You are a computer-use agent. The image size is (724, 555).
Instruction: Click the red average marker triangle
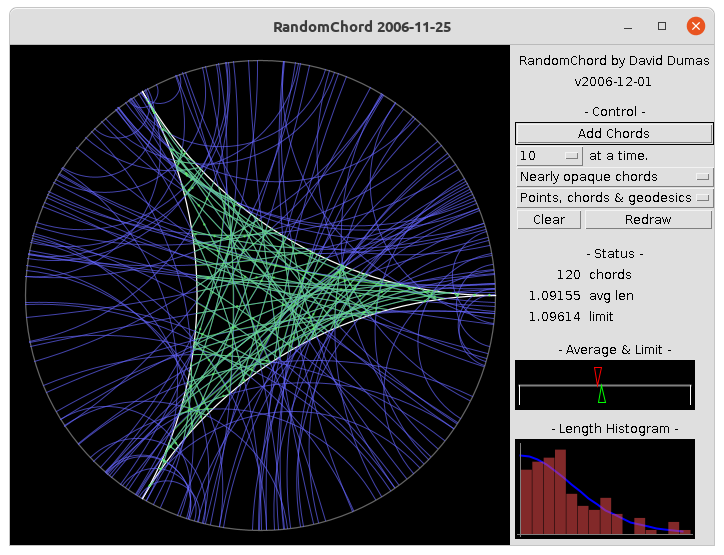pyautogui.click(x=598, y=376)
